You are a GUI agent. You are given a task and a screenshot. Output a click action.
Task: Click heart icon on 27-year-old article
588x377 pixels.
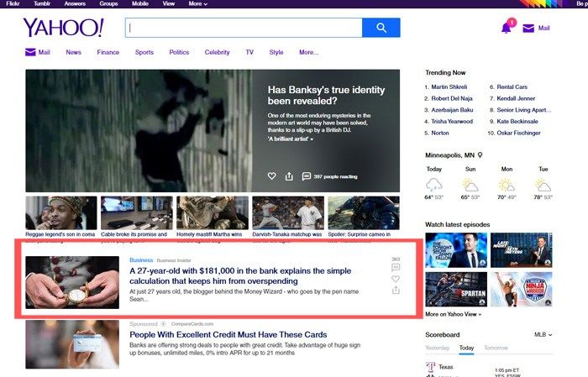coord(396,279)
